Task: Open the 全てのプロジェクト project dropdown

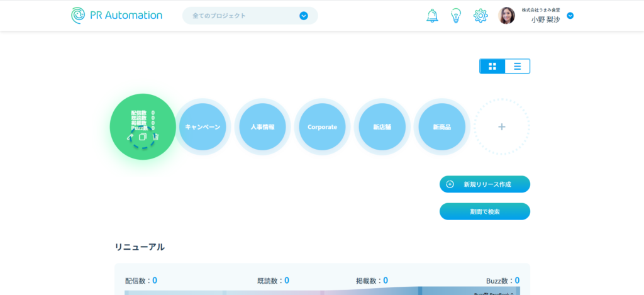Action: click(250, 16)
